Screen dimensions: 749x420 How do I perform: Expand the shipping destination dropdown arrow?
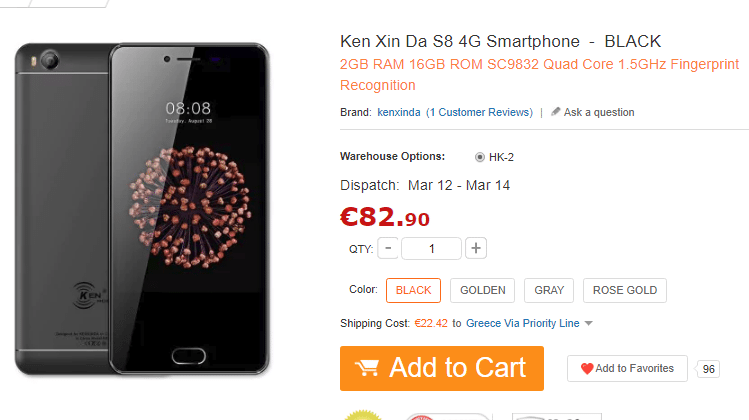588,323
